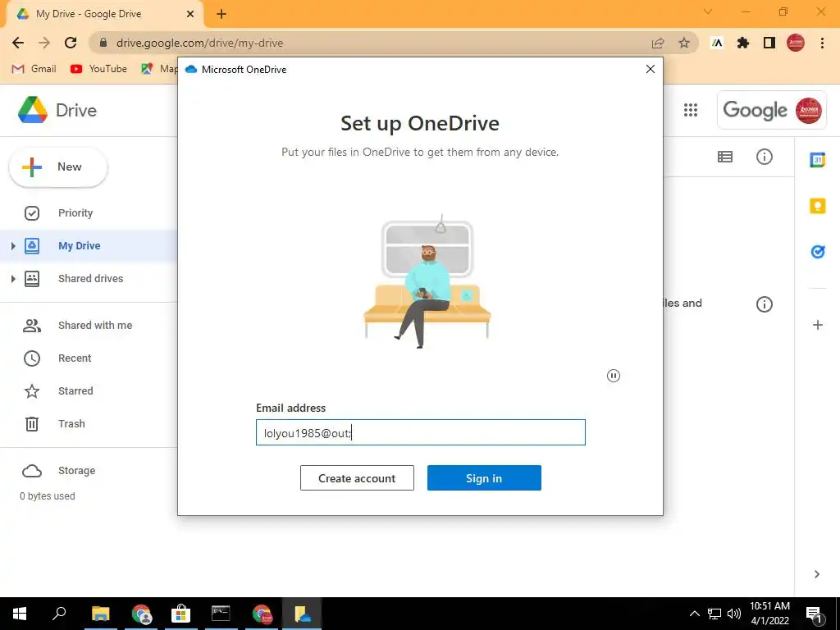Open Microsoft Store from the taskbar
Screen dimensions: 840x630
tap(181, 614)
